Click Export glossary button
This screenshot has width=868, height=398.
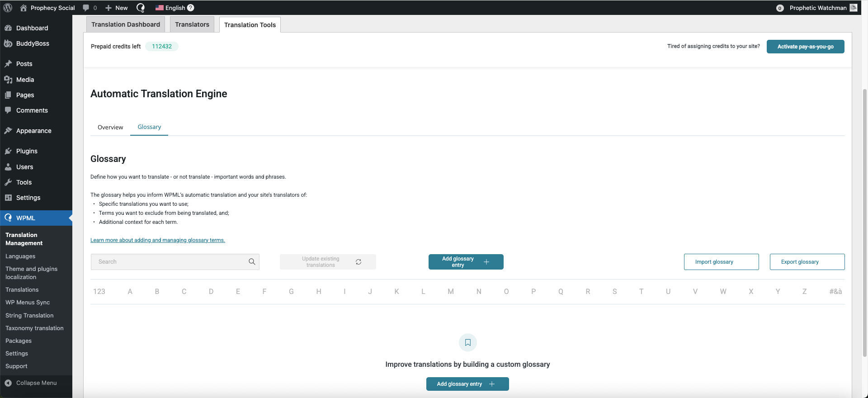click(x=807, y=262)
